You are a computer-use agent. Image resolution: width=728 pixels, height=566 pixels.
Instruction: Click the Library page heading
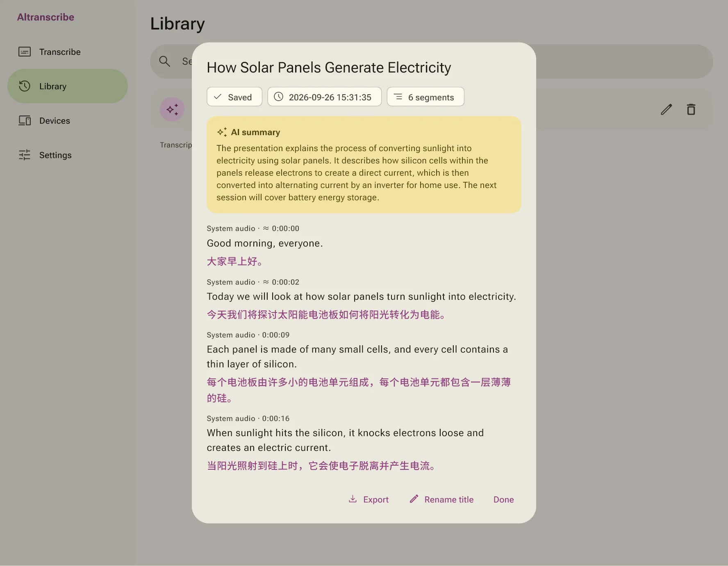(x=177, y=24)
